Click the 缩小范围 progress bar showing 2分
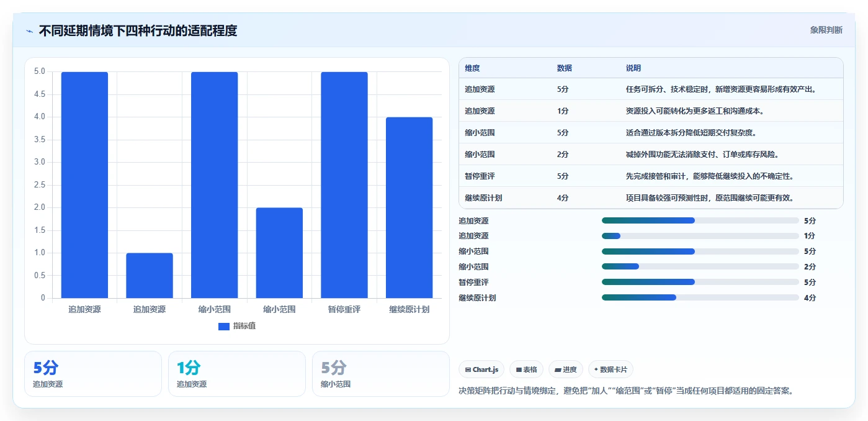868x421 pixels. tap(700, 267)
